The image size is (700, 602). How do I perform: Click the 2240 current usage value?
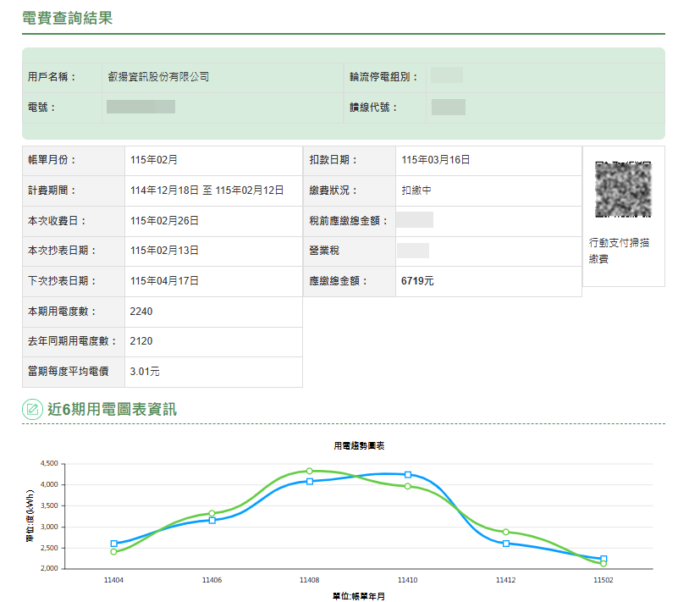pos(141,312)
